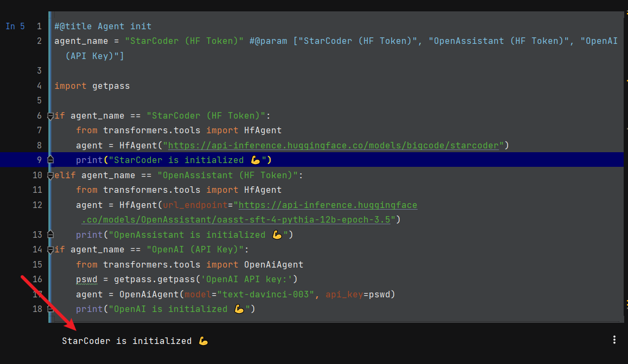Viewport: 628px width, 364px height.
Task: Click the 'url_endpoint' parameter name
Action: coord(195,205)
